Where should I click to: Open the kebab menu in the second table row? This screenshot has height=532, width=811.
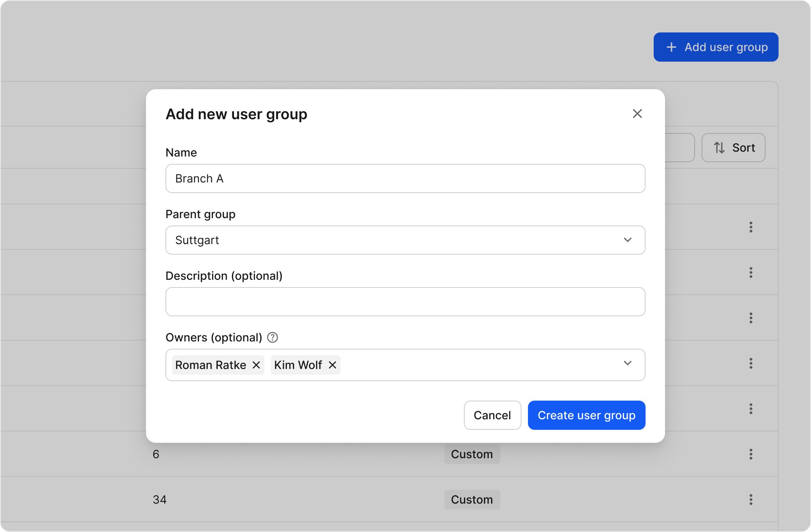pos(751,272)
